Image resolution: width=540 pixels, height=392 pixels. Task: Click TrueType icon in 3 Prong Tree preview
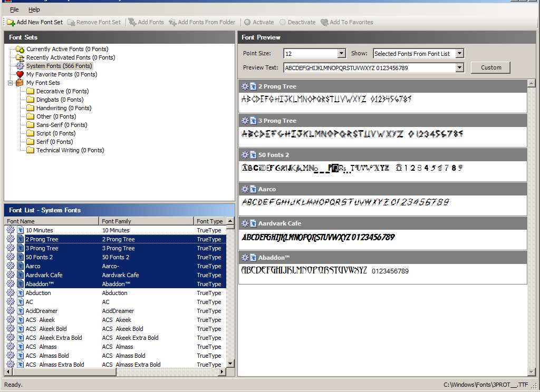click(x=253, y=121)
